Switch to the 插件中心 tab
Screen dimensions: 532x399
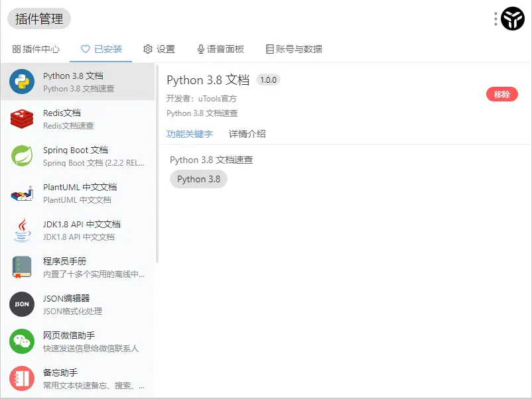coord(36,49)
